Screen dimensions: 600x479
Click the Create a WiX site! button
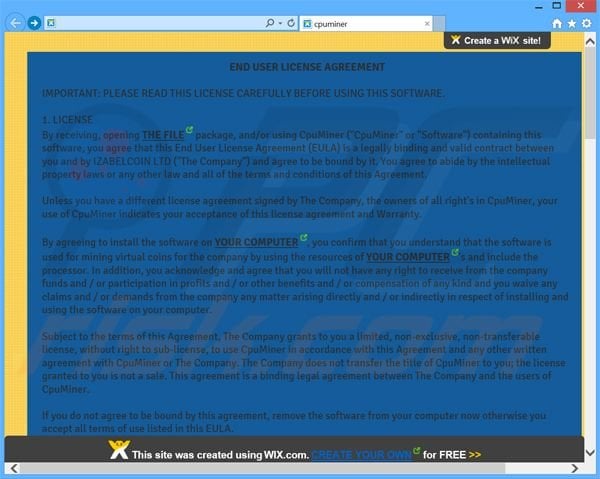pos(497,40)
